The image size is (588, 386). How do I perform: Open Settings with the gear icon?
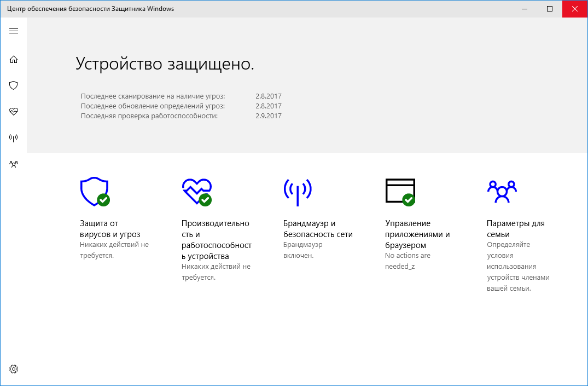[x=13, y=369]
